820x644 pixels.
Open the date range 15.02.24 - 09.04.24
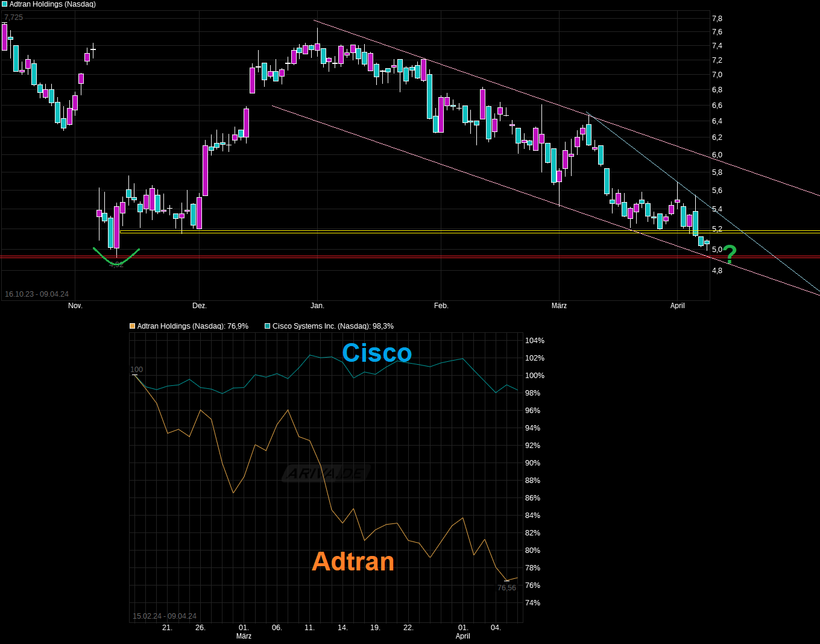pos(165,616)
